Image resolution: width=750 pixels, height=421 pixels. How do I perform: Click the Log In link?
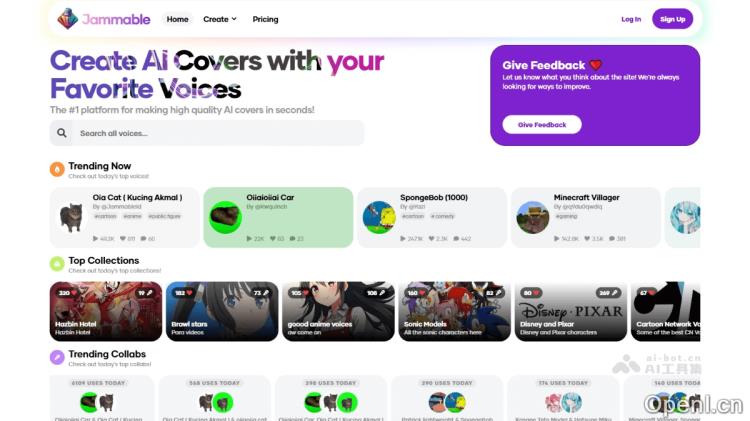pos(631,19)
